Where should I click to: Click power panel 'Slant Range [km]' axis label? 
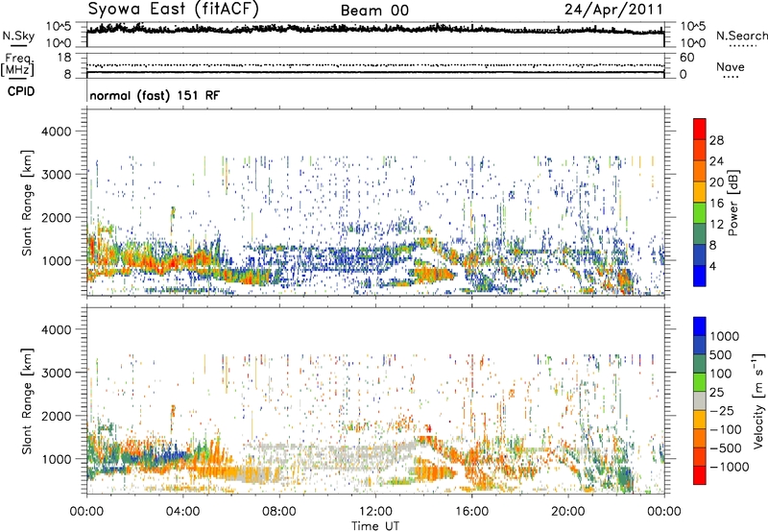click(x=27, y=203)
